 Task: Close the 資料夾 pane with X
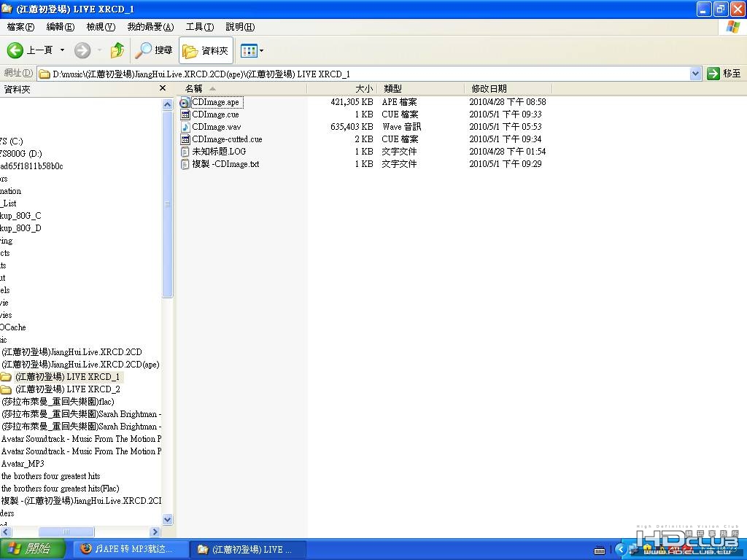[x=163, y=88]
